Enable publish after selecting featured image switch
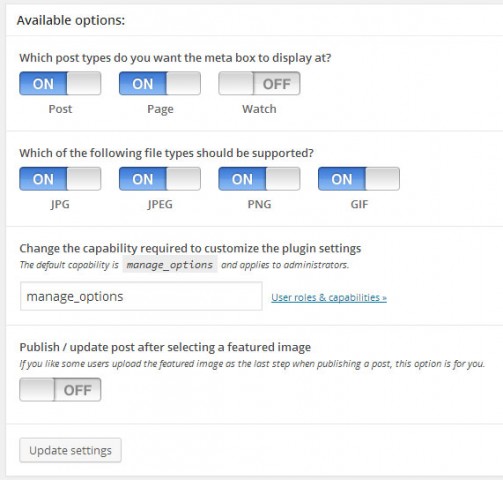This screenshot has height=480, width=503. pos(60,389)
